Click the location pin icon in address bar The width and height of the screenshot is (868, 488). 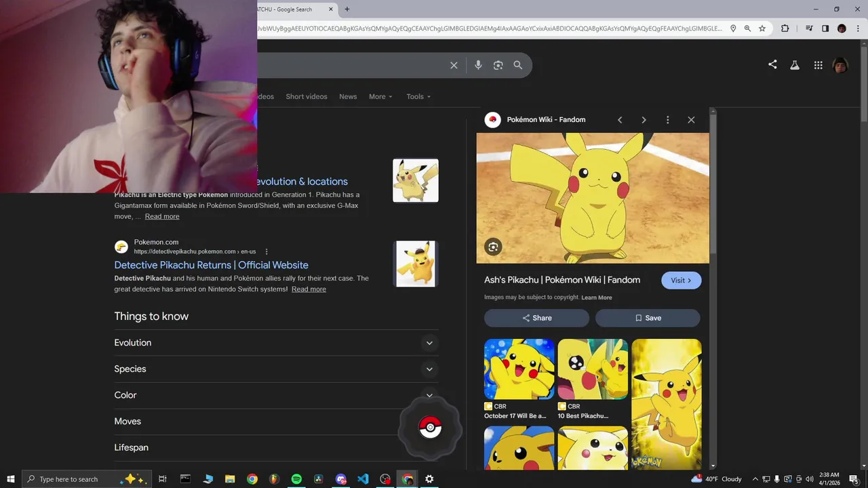pos(732,28)
